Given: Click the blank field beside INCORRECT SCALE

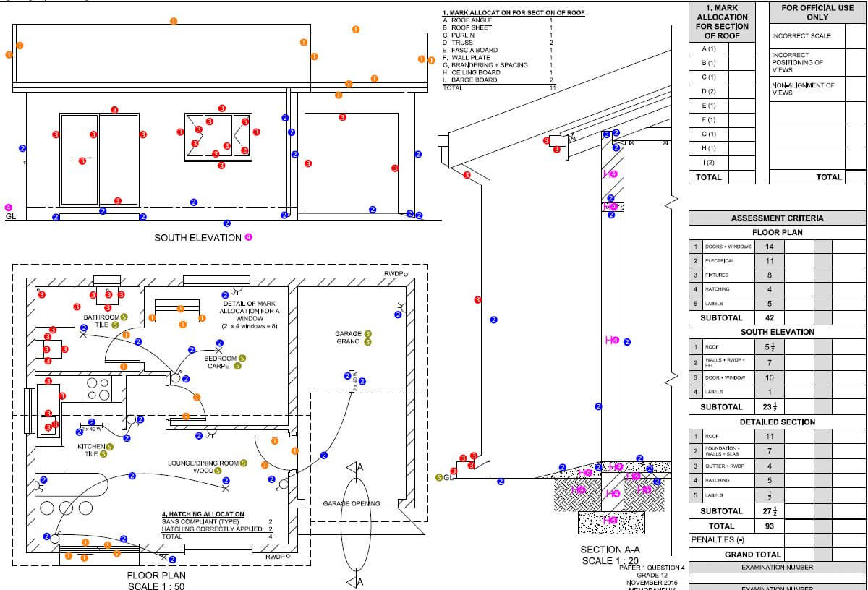Looking at the screenshot, I should point(856,36).
